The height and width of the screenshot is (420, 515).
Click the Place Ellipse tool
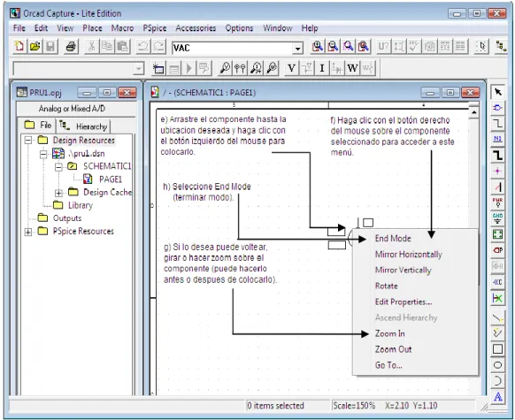[497, 365]
